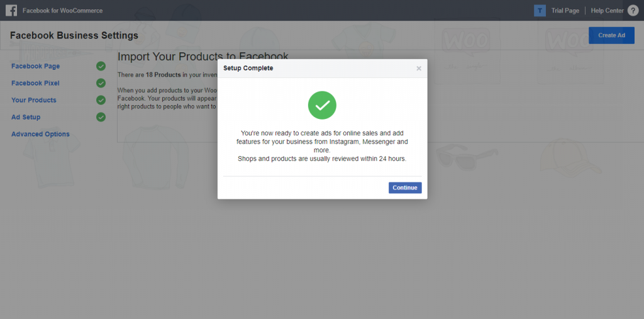Click the Facebook Business Settings heading
This screenshot has height=319, width=644.
[x=74, y=36]
